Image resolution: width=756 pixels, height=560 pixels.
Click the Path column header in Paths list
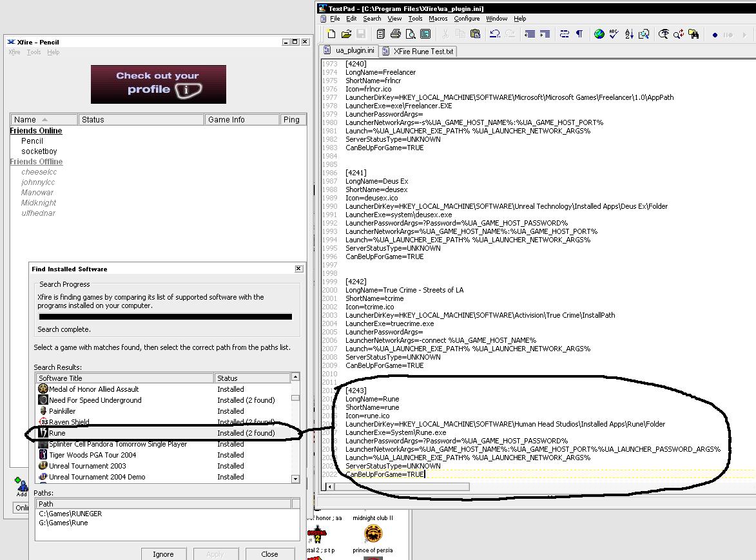[164, 504]
